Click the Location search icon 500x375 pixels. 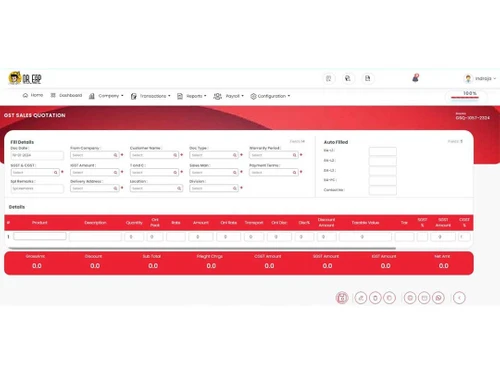click(179, 188)
